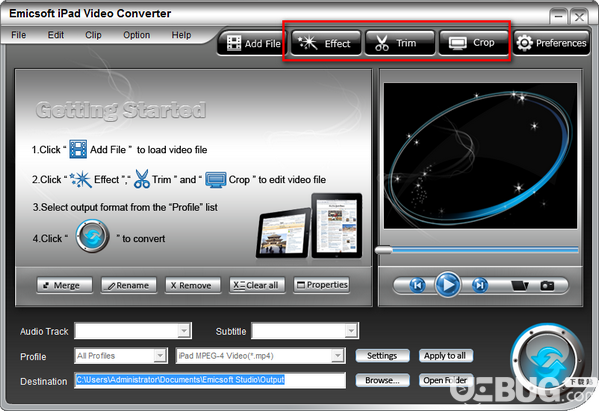Click the Browse... button
This screenshot has width=599, height=411.
click(382, 380)
